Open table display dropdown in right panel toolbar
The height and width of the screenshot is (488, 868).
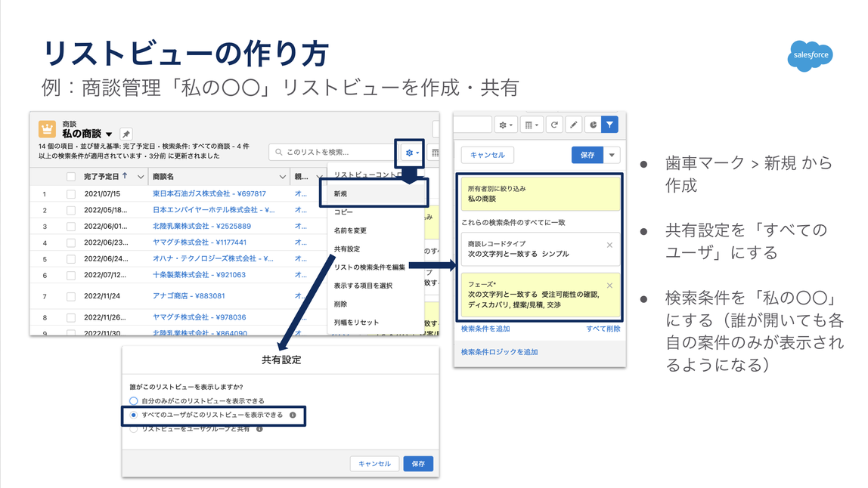(x=532, y=125)
